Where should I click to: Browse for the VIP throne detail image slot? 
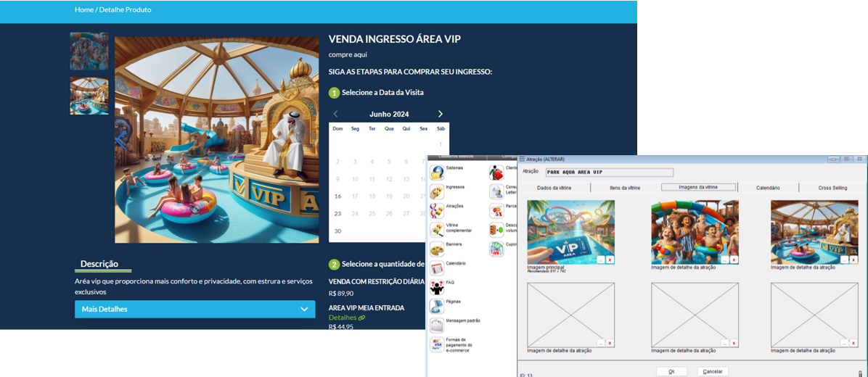tap(845, 260)
